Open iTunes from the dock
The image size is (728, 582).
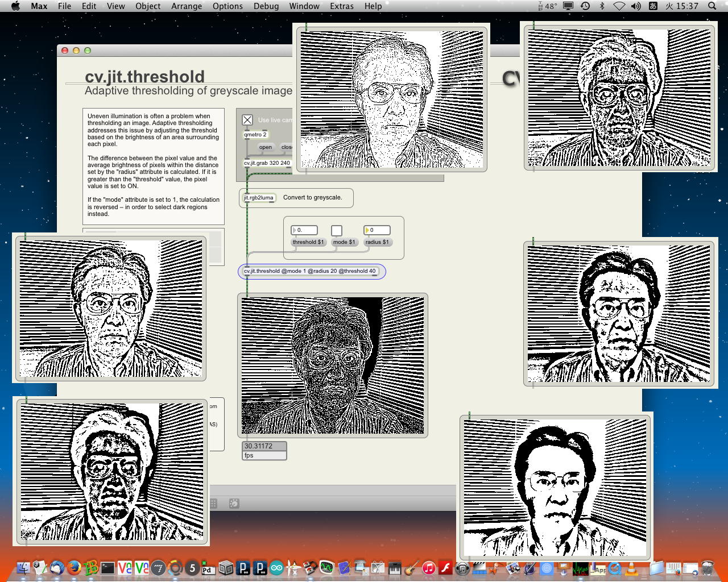[x=429, y=567]
